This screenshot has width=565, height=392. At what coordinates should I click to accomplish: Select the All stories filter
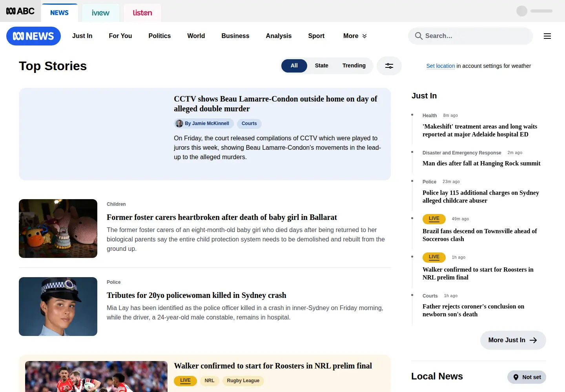click(x=294, y=66)
